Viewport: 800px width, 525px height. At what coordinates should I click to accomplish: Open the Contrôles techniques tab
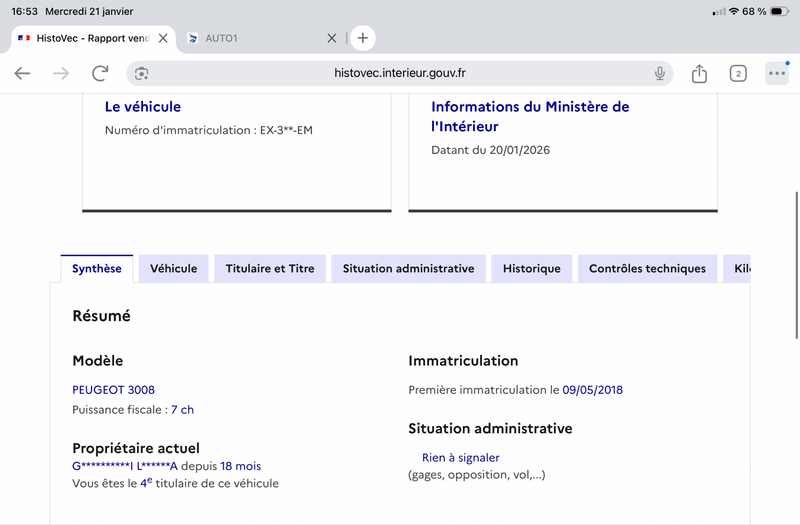pos(647,269)
